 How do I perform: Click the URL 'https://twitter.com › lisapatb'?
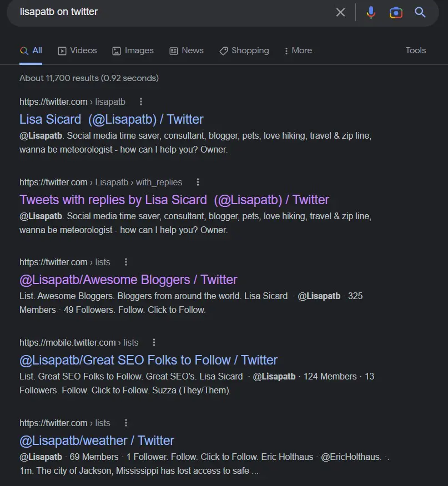pos(72,102)
